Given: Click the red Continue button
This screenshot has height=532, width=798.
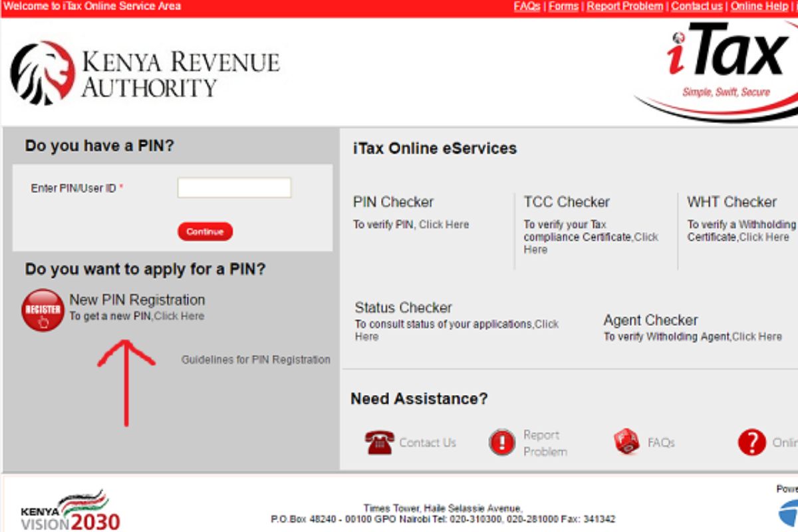Looking at the screenshot, I should coord(205,231).
